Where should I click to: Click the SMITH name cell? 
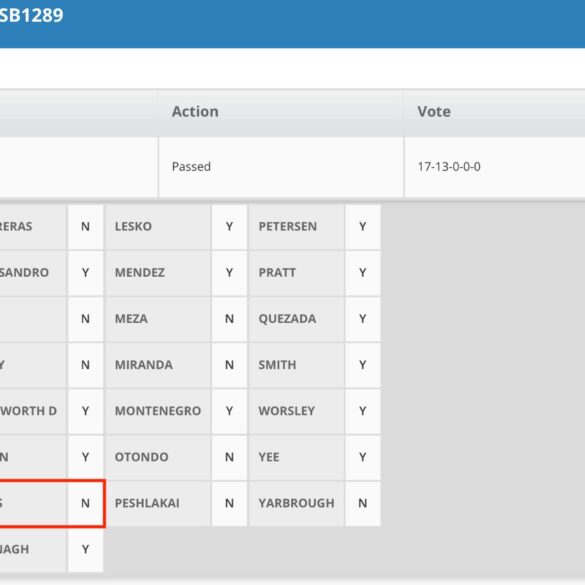point(297,365)
